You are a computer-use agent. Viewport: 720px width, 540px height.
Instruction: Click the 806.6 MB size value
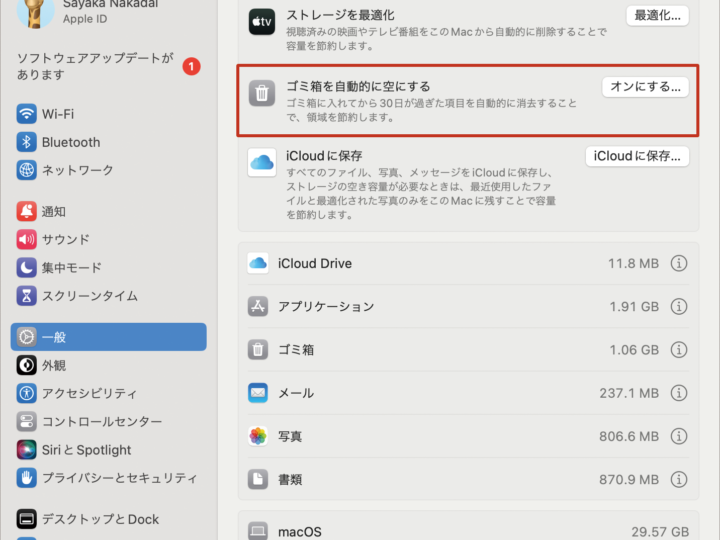629,436
